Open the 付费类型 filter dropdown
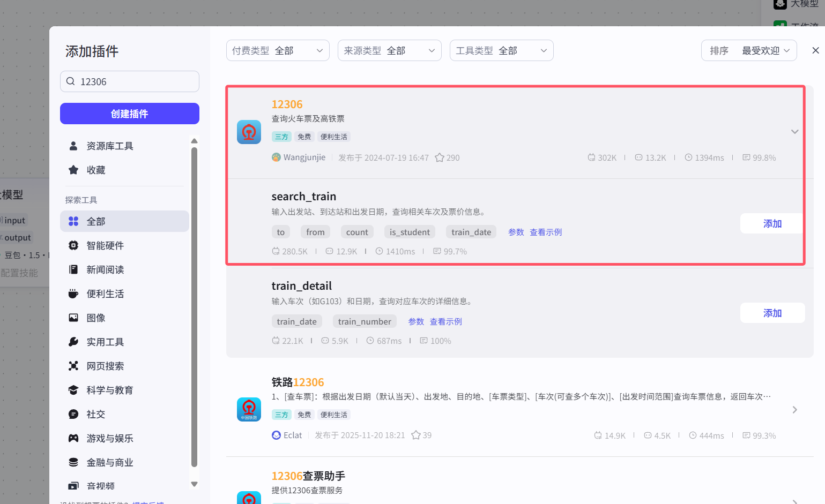 tap(278, 50)
